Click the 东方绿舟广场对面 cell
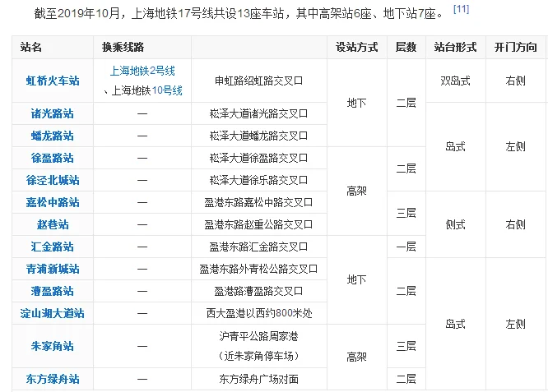This screenshot has width=548, height=392. tap(259, 379)
